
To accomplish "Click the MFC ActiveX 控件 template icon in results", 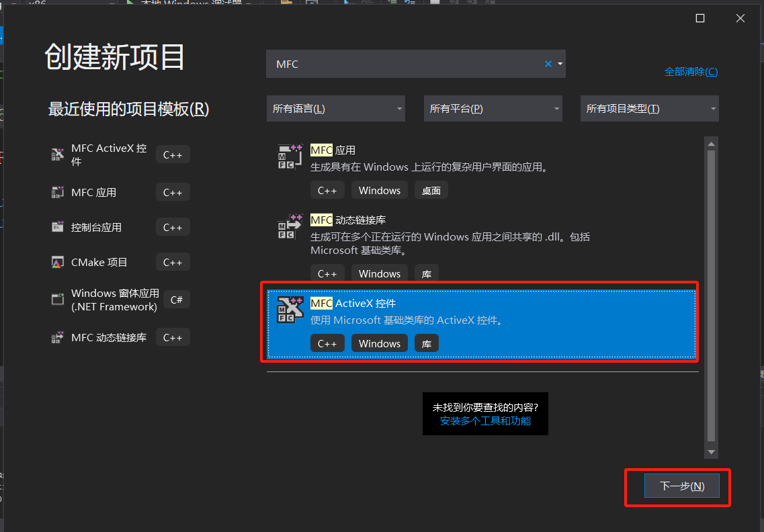I will (290, 310).
